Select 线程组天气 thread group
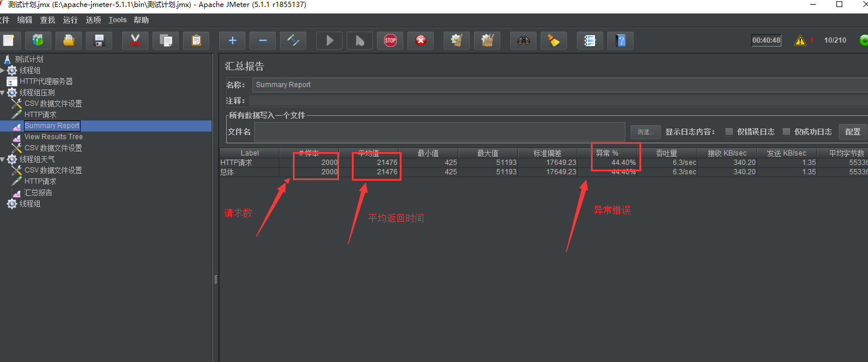This screenshot has width=868, height=362. click(37, 159)
